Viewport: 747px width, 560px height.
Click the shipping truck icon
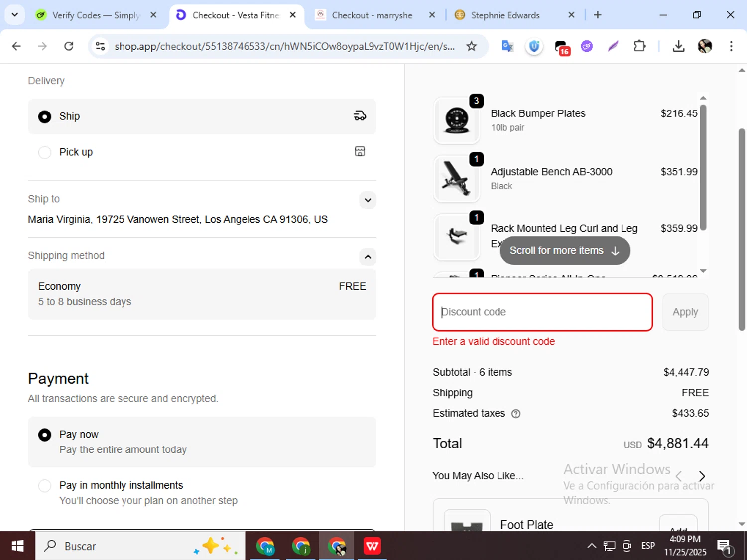[360, 116]
